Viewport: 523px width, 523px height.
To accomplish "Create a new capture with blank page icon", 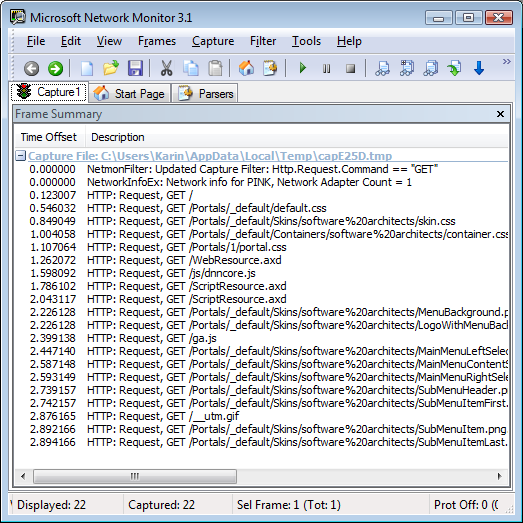I will [x=87, y=69].
